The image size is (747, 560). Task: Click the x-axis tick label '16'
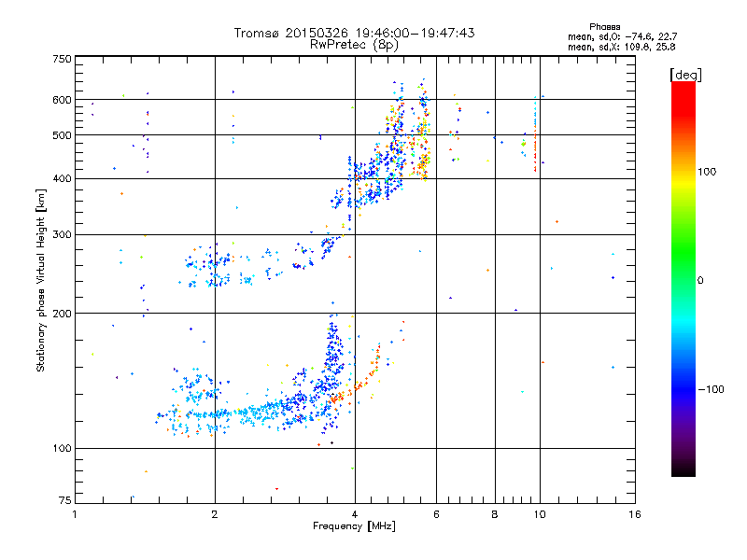pyautogui.click(x=635, y=514)
